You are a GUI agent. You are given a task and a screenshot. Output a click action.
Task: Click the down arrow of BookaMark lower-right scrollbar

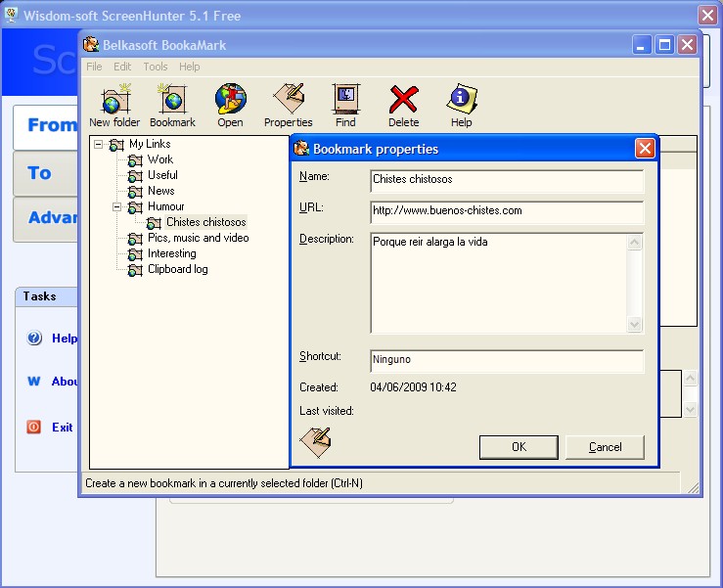coord(691,409)
